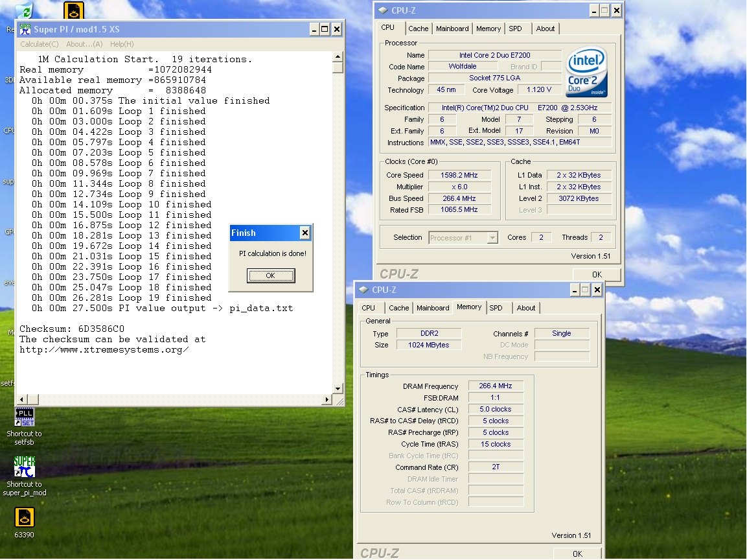Viewport: 747px width, 560px height.
Task: Open the About...(A) menu in Super PI
Action: coord(84,44)
